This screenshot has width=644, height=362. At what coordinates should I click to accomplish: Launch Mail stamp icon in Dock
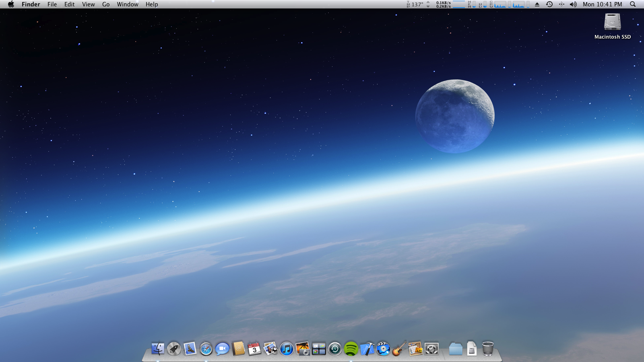190,349
